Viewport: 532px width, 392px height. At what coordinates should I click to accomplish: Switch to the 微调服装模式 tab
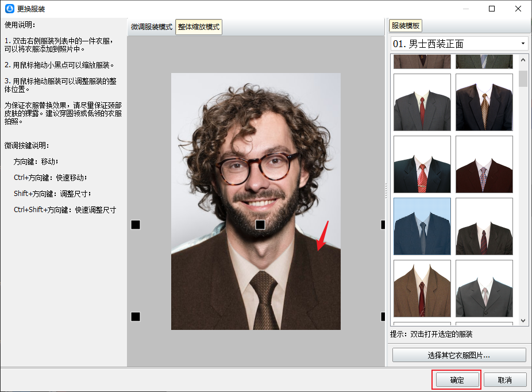coord(151,27)
